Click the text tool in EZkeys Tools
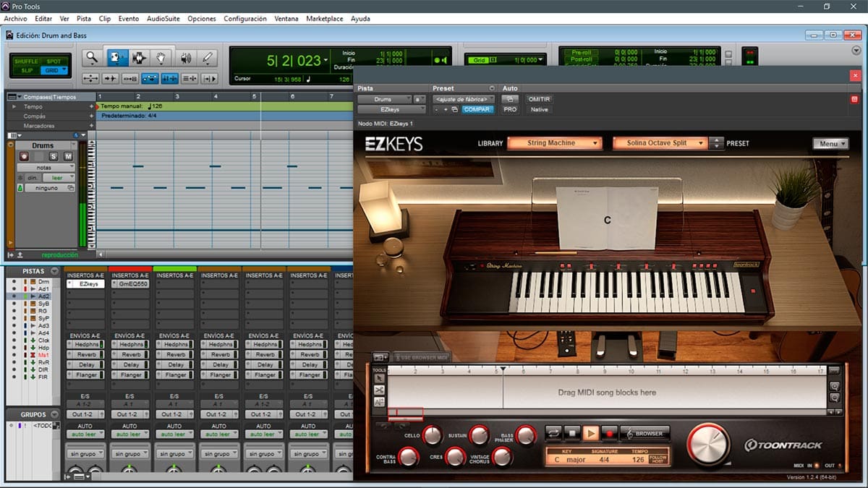868x488 pixels. click(380, 401)
